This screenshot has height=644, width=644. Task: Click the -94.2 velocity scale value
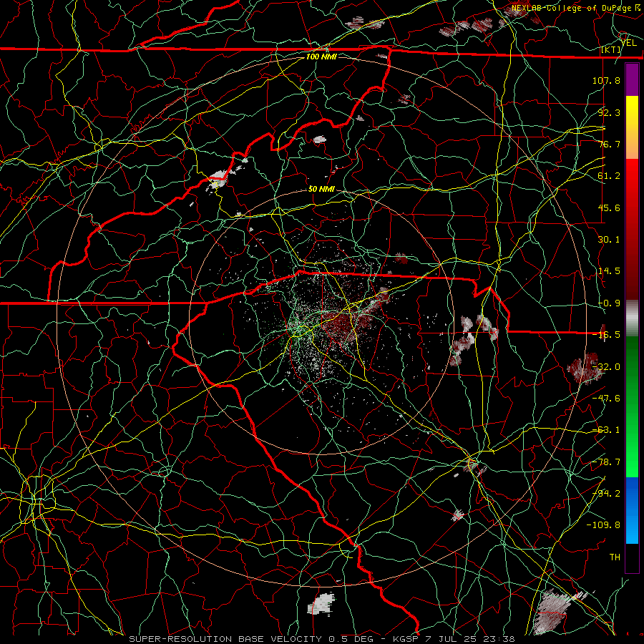pyautogui.click(x=606, y=493)
